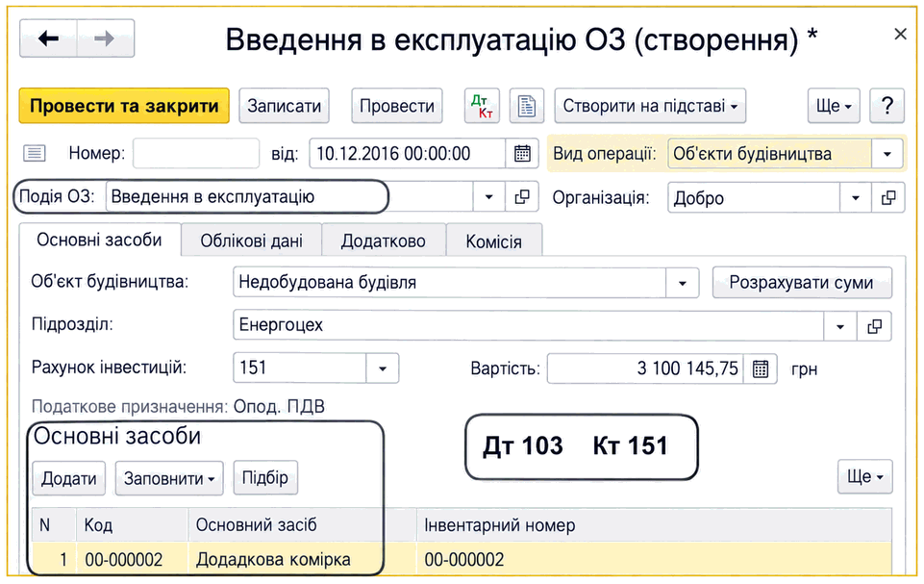Select cell Додадкова комірка
Viewport: 924px width, 584px height.
pyautogui.click(x=302, y=559)
